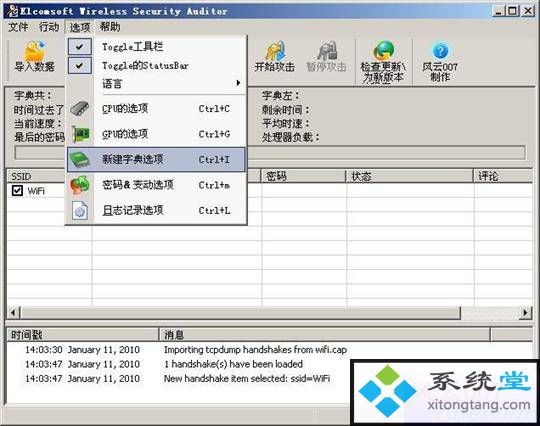Toggle the Toggle工具栏 checkmark
The height and width of the screenshot is (426, 540).
pos(80,46)
